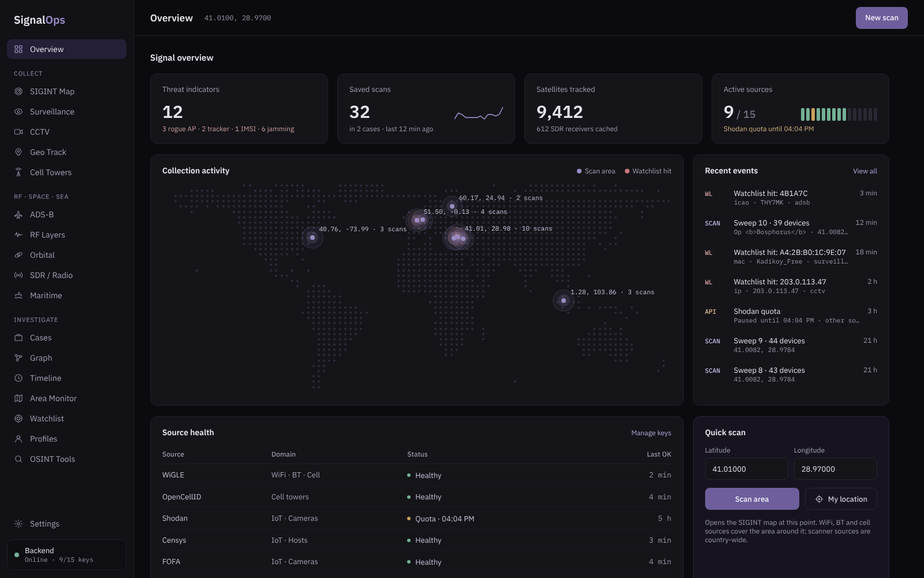Start a New scan

click(882, 18)
